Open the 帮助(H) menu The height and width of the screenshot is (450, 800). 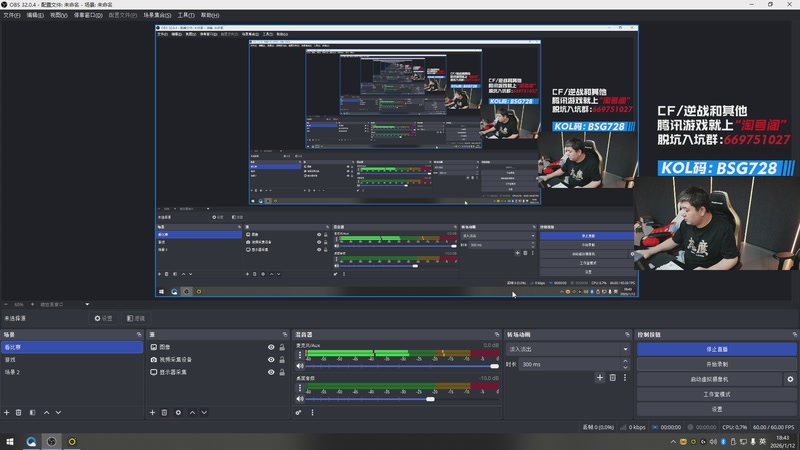(x=210, y=15)
